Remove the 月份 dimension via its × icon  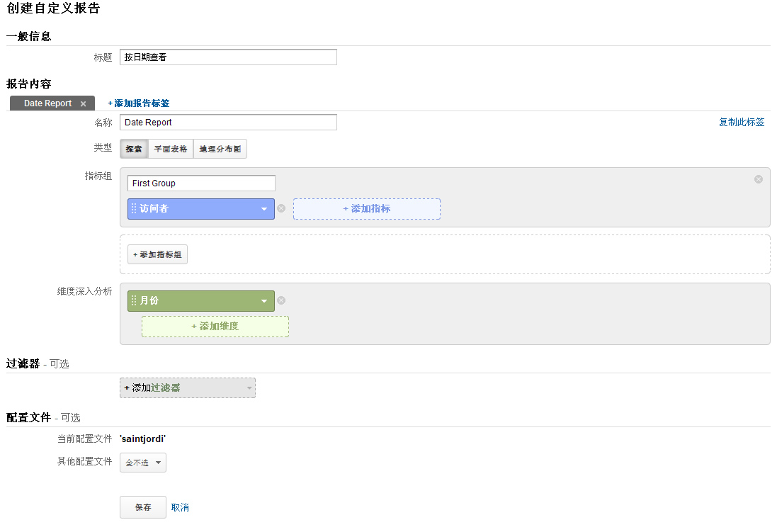pos(280,300)
